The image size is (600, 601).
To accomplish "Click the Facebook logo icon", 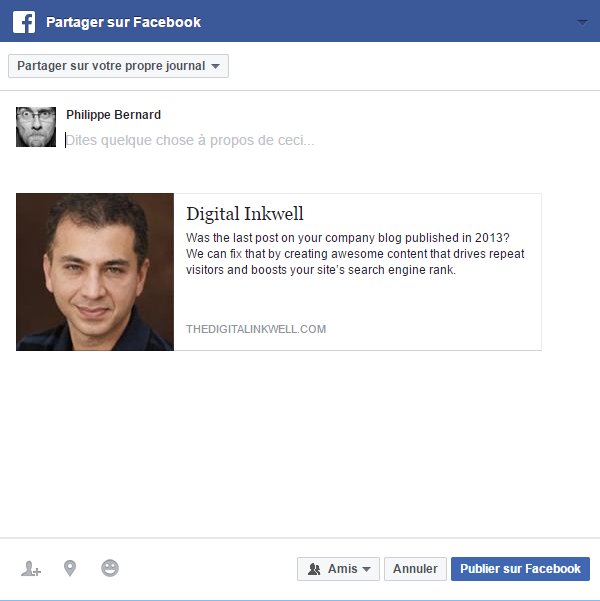I will (x=24, y=22).
